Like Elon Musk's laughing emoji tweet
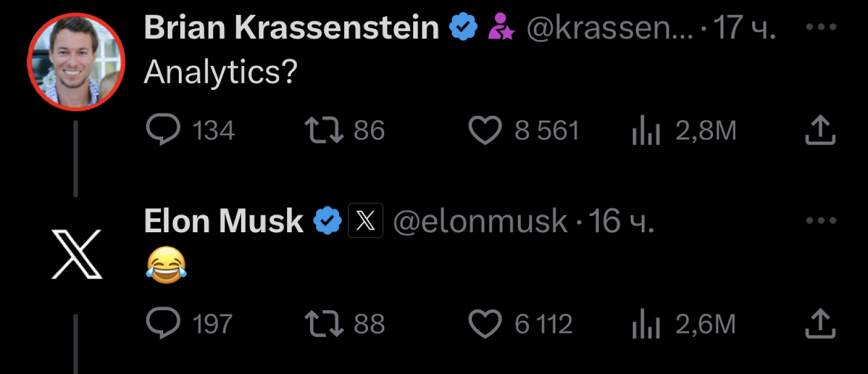The height and width of the screenshot is (374, 868). pos(484,324)
